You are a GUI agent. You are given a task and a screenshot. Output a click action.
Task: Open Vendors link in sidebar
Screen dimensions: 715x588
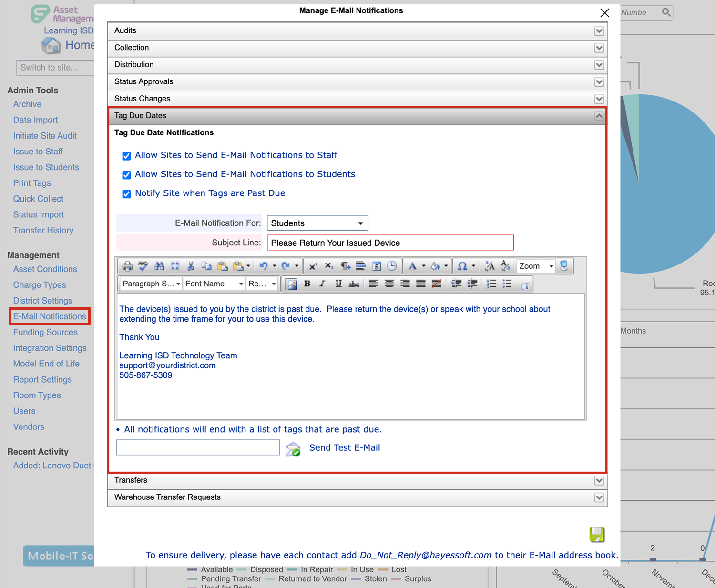tap(29, 426)
